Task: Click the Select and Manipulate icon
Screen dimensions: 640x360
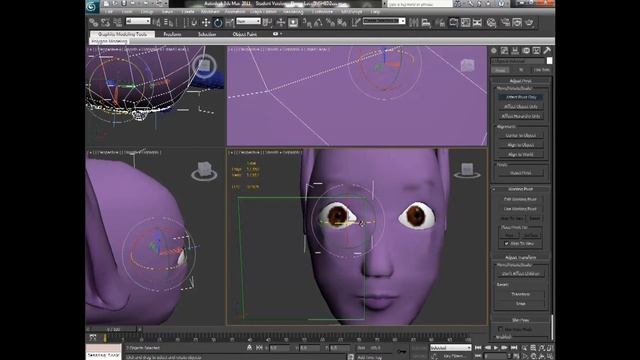Action: (x=280, y=22)
